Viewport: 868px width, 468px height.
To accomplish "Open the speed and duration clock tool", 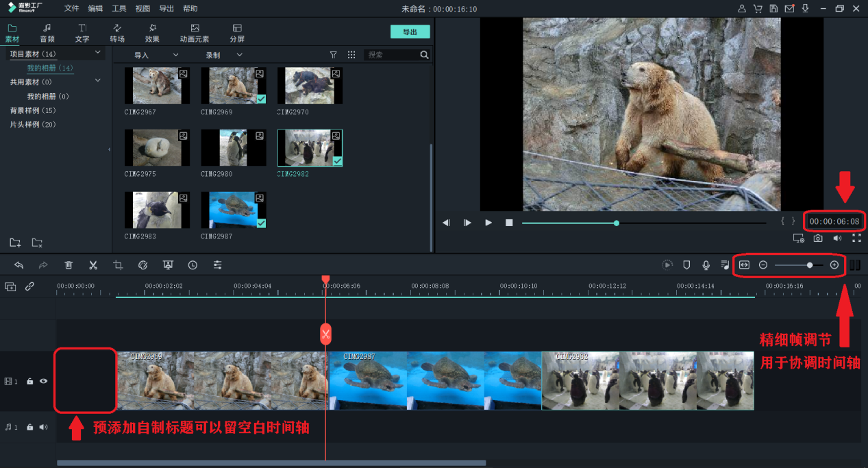I will (193, 265).
